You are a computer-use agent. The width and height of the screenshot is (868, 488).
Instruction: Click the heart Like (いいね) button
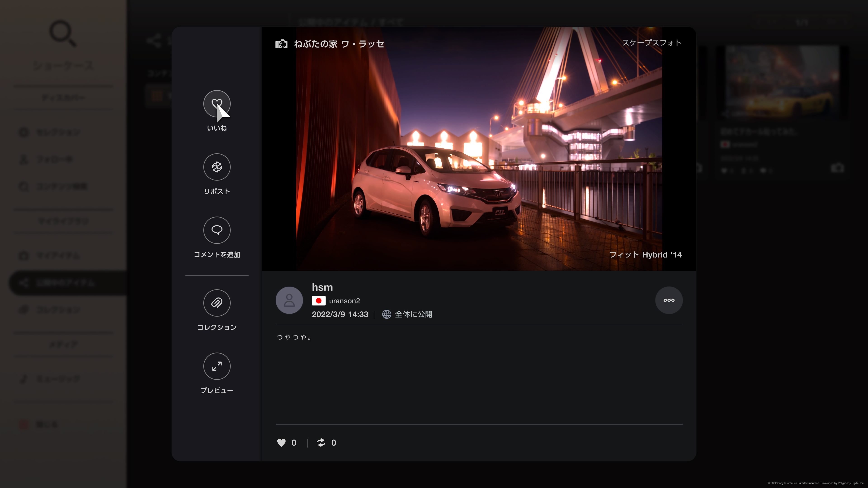217,103
